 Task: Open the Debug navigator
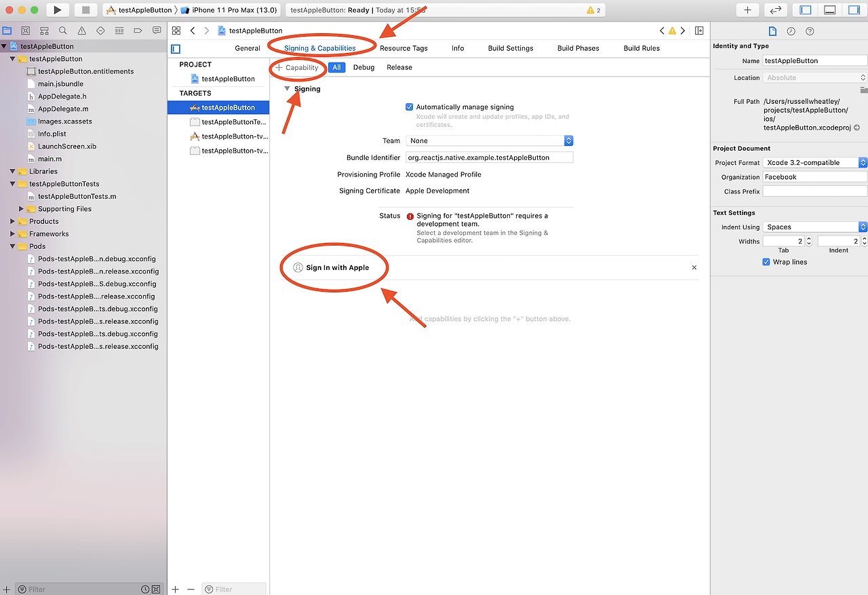(119, 31)
